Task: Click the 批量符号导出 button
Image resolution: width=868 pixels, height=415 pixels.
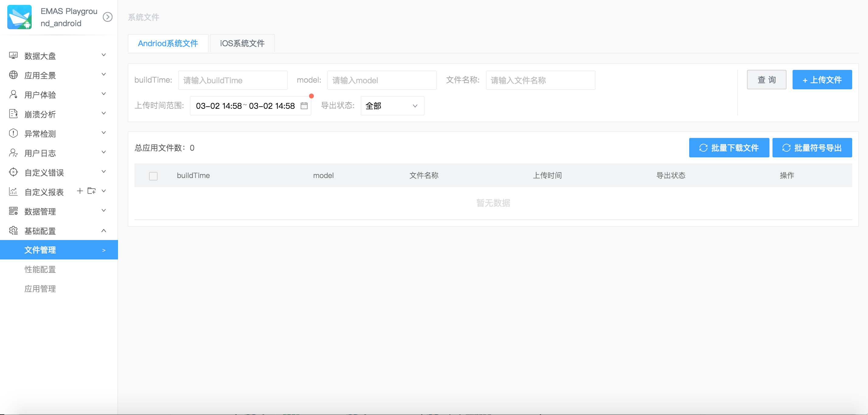Action: pos(812,148)
